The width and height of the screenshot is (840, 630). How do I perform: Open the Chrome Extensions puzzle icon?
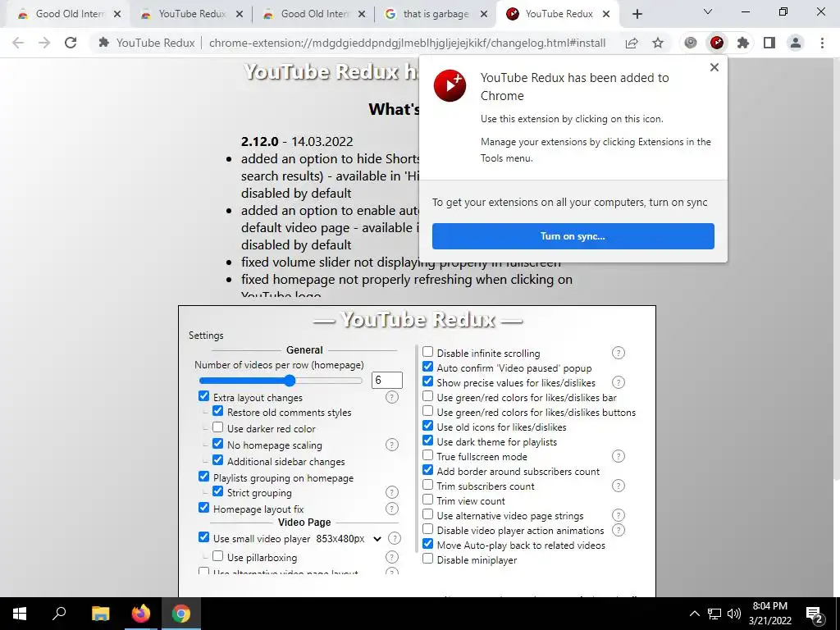coord(743,43)
